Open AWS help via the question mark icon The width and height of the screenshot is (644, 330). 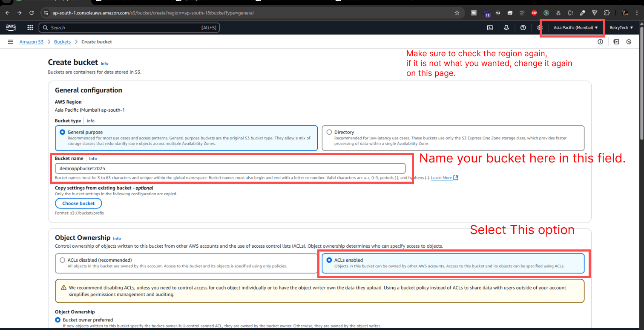[523, 27]
